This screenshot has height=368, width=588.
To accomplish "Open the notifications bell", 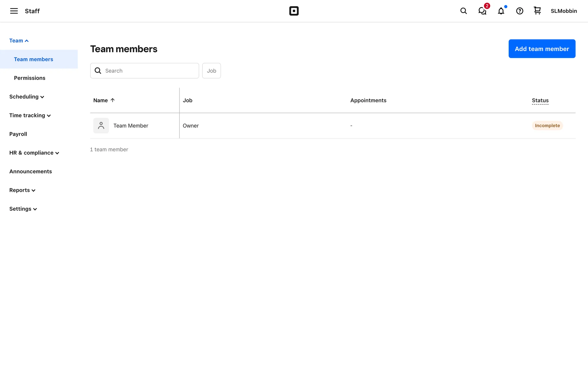I will click(x=501, y=11).
